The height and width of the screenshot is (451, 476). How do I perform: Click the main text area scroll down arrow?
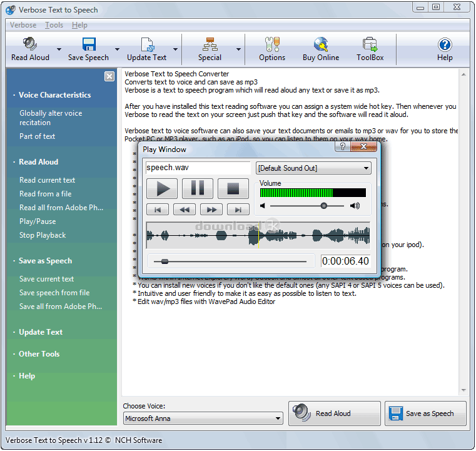point(463,390)
